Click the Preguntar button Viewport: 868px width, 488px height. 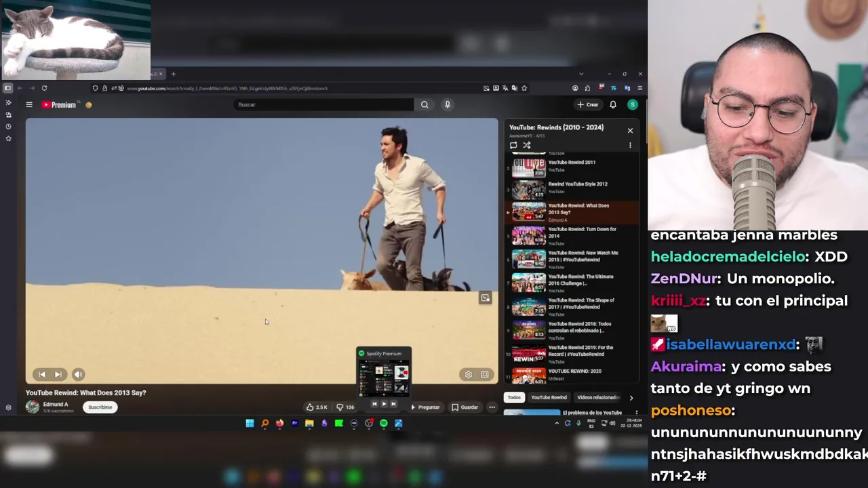click(x=425, y=407)
